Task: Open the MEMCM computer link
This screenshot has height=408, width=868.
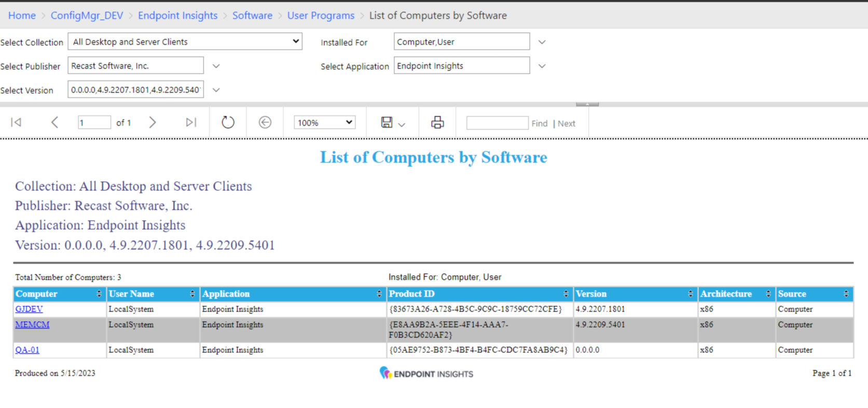Action: pos(32,325)
